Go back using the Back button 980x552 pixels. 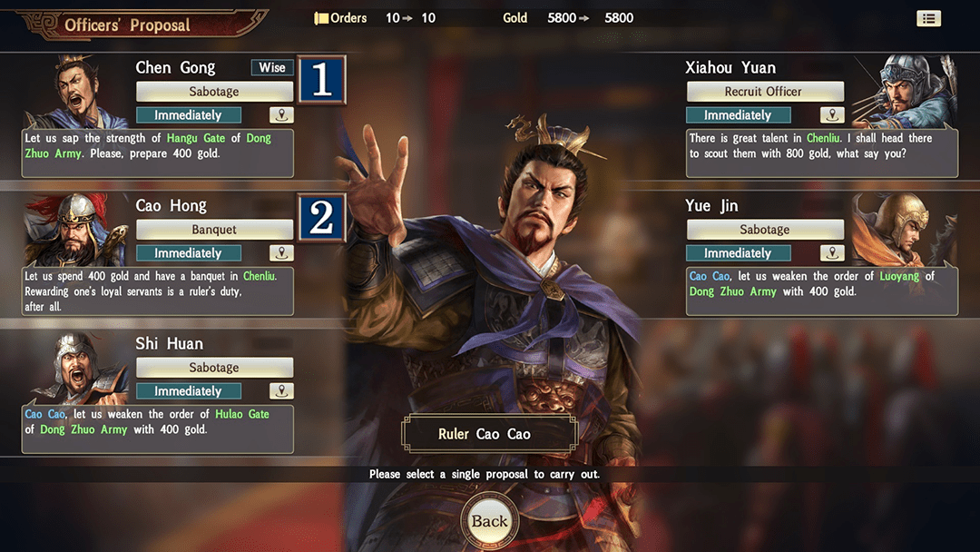tap(489, 521)
